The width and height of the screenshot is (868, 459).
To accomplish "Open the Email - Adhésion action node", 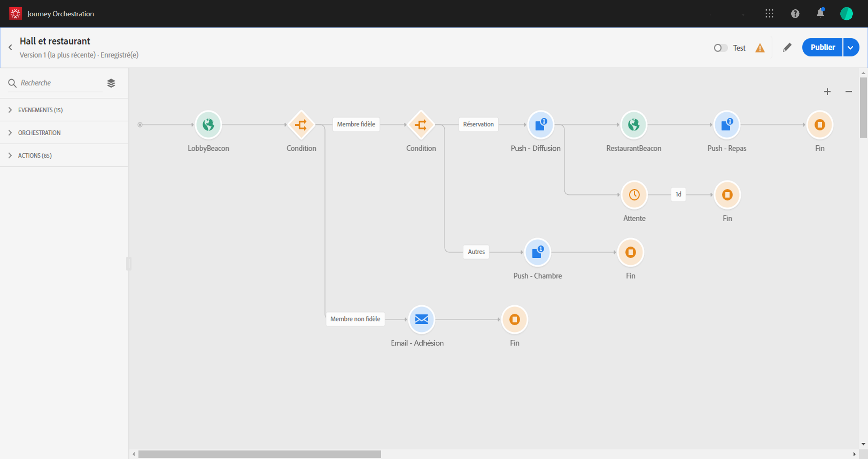I will point(421,319).
